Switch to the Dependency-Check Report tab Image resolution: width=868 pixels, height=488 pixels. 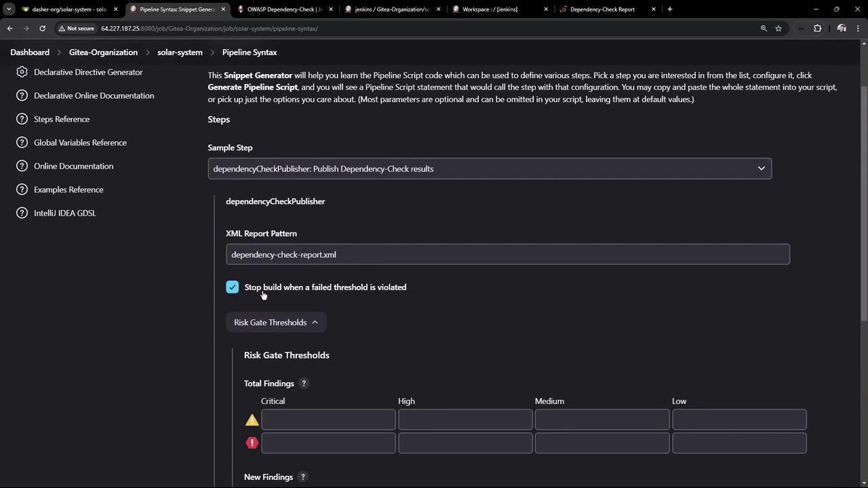pyautogui.click(x=602, y=9)
